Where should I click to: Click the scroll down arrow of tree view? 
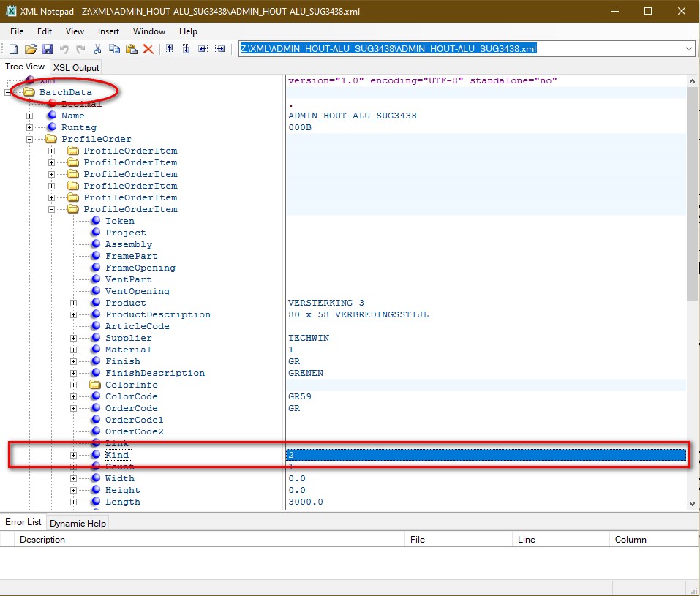(x=692, y=503)
